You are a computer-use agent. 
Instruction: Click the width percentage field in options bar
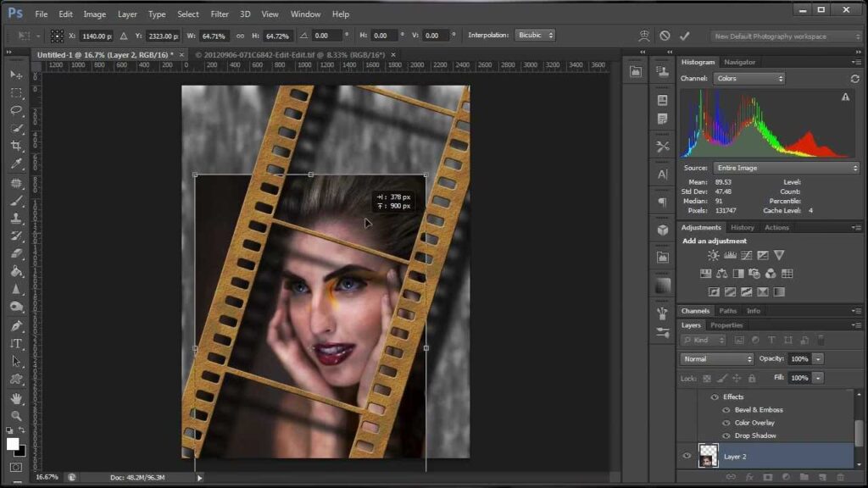coord(214,36)
